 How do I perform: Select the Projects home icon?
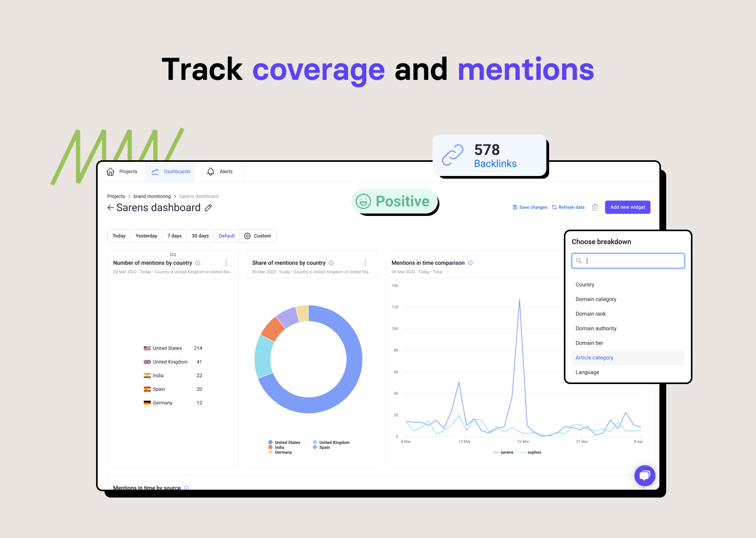point(110,171)
